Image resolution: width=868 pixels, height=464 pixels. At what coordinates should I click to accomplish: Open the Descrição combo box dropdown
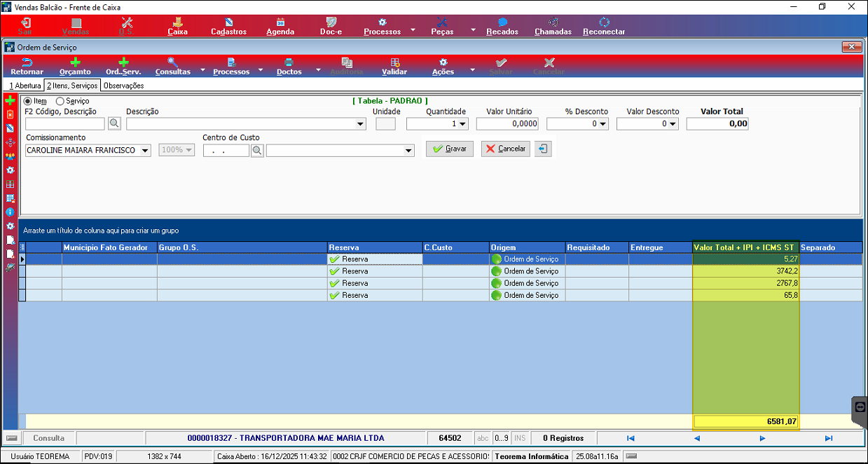[361, 124]
